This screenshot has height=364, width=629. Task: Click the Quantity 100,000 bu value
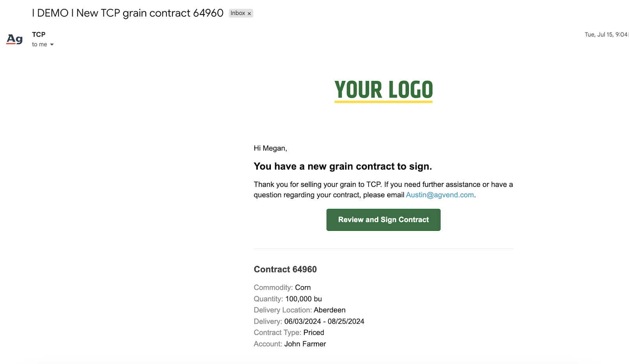pyautogui.click(x=303, y=299)
